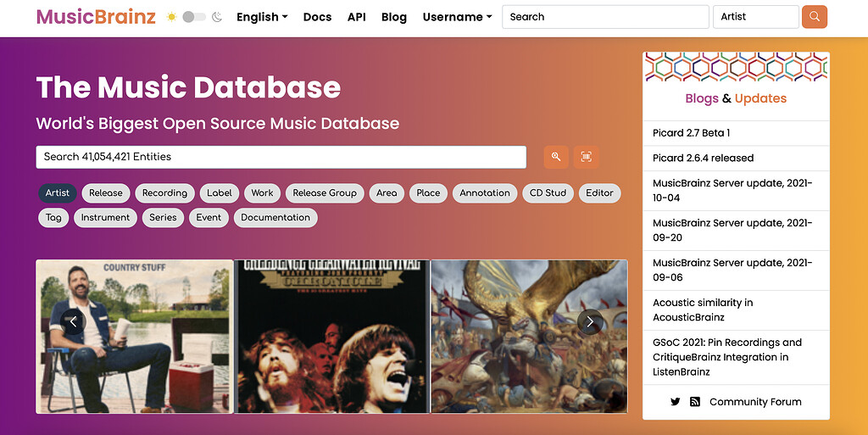Select the Artist filter pill

[58, 193]
